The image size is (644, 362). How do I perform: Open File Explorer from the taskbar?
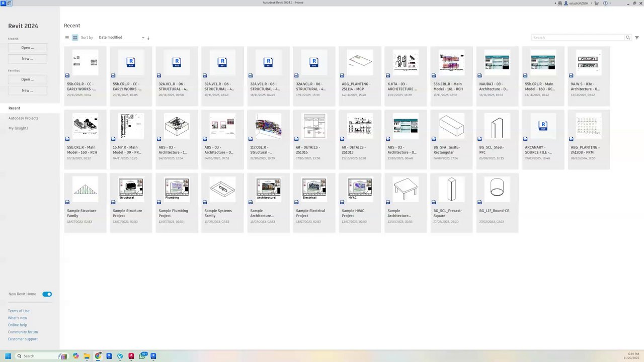point(87,356)
